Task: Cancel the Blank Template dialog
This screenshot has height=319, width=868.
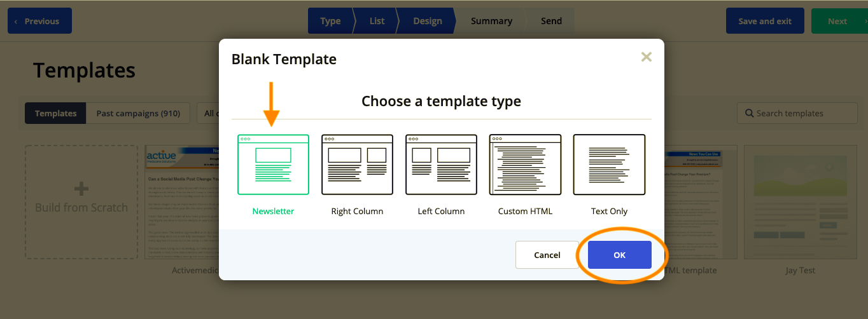Action: point(547,255)
